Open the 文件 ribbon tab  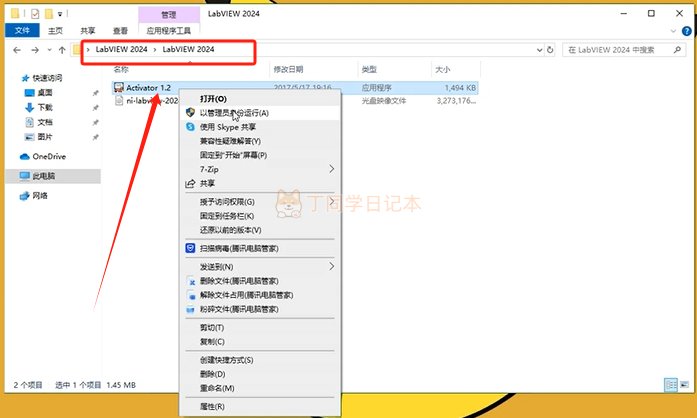pyautogui.click(x=22, y=30)
